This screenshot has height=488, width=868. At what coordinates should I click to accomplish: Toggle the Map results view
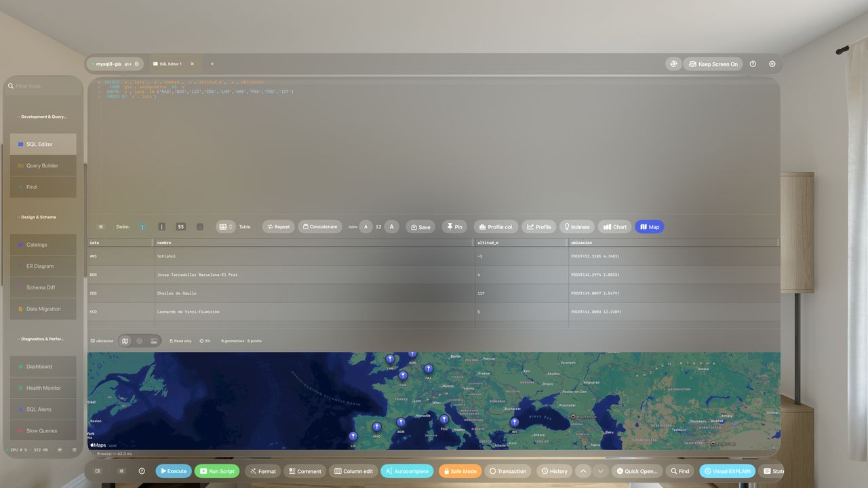click(650, 227)
